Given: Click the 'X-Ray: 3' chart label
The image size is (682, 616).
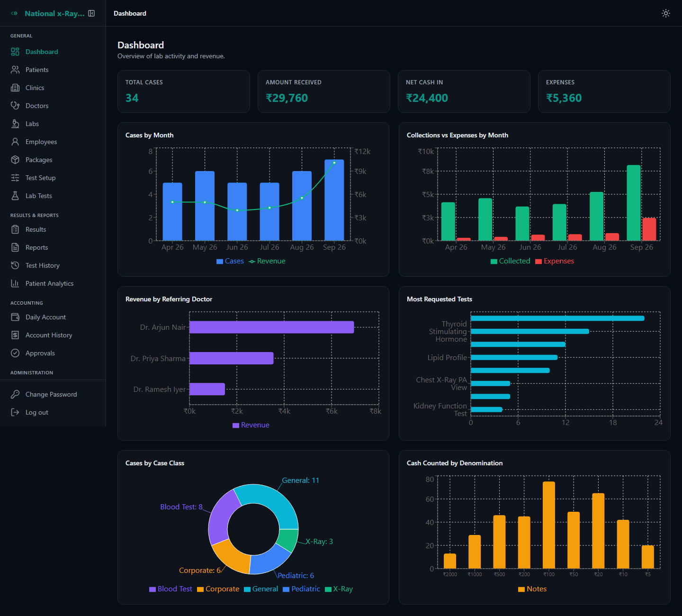Looking at the screenshot, I should pos(319,542).
